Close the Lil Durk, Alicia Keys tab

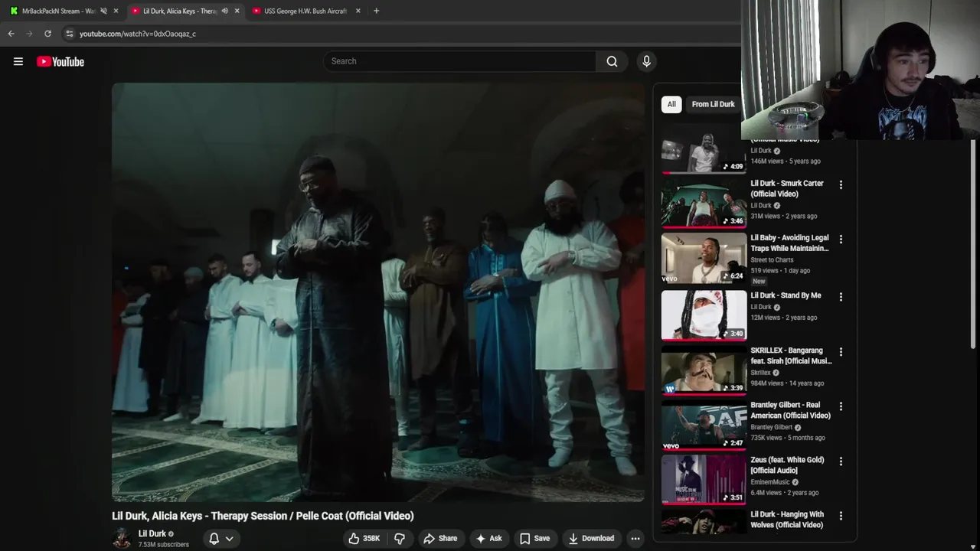pos(237,11)
